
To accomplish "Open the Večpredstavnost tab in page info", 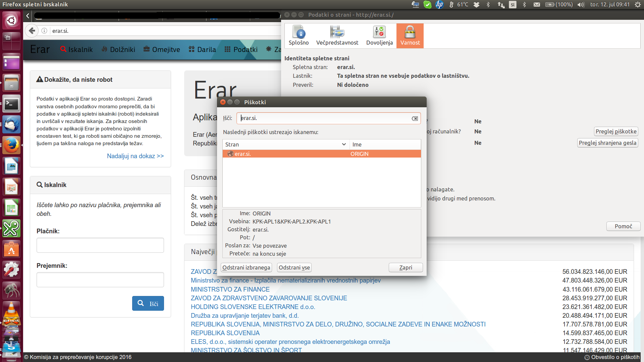I will click(337, 36).
